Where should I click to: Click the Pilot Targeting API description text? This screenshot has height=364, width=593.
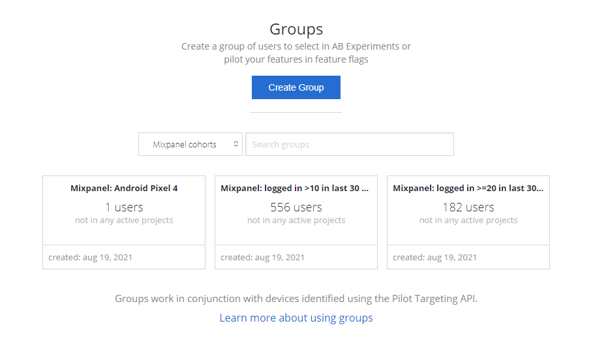296,299
